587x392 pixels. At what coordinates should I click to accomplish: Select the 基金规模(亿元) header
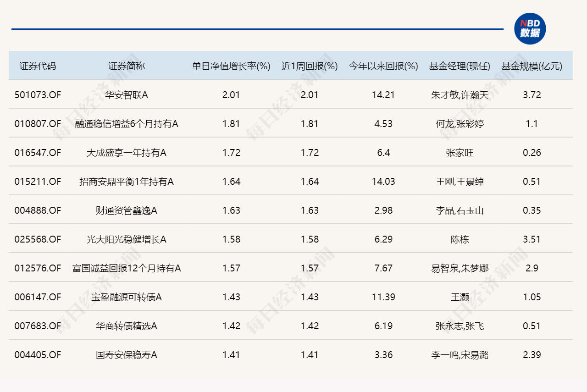[532, 66]
